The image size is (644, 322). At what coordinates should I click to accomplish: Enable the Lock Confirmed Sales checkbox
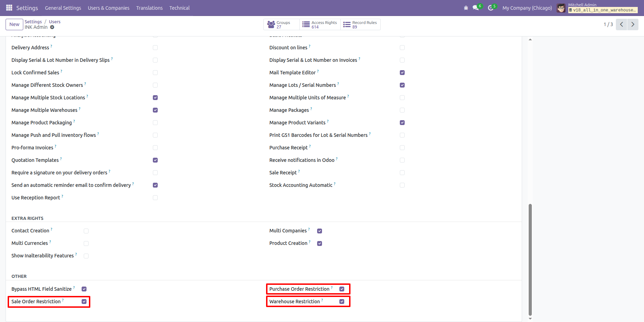pos(155,73)
